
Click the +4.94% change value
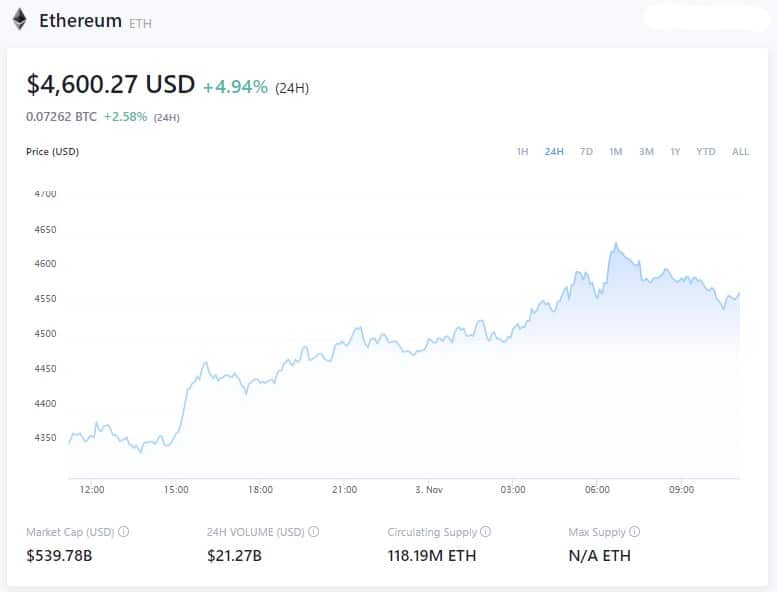click(x=235, y=87)
